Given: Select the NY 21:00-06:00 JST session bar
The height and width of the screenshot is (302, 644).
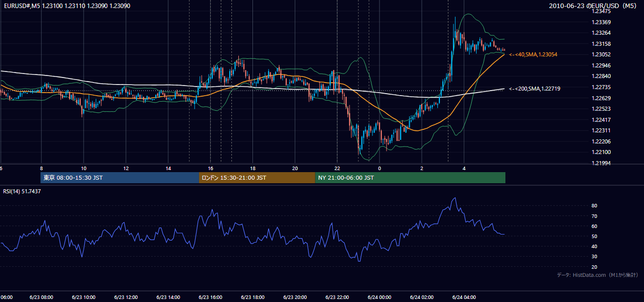Looking at the screenshot, I should pyautogui.click(x=410, y=178).
